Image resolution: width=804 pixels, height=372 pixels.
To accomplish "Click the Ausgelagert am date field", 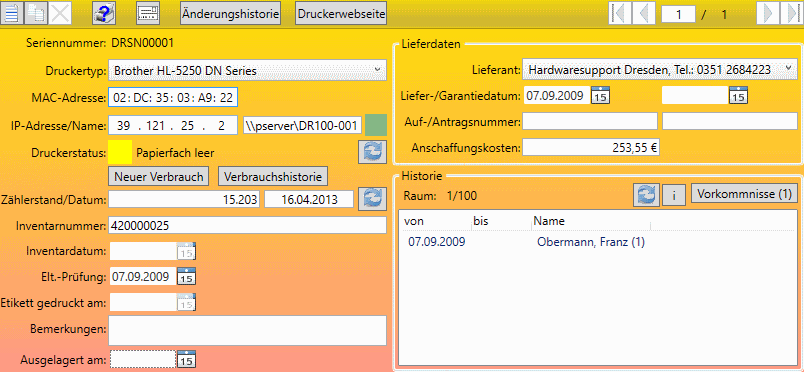I will coord(143,360).
